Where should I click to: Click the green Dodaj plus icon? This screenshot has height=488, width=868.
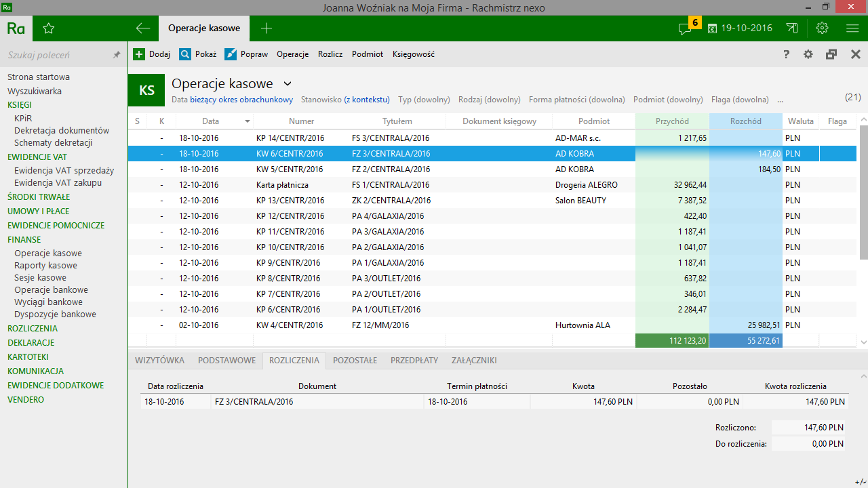(139, 54)
